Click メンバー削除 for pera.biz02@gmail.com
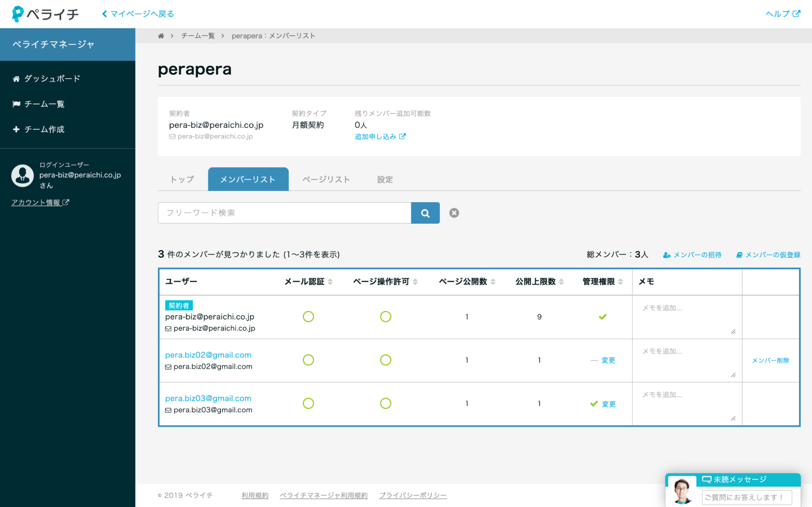Viewport: 812px width, 507px height. tap(770, 360)
